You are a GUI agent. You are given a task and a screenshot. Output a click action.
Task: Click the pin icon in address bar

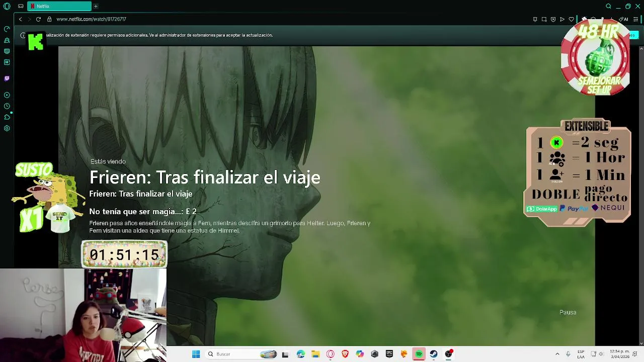(535, 19)
